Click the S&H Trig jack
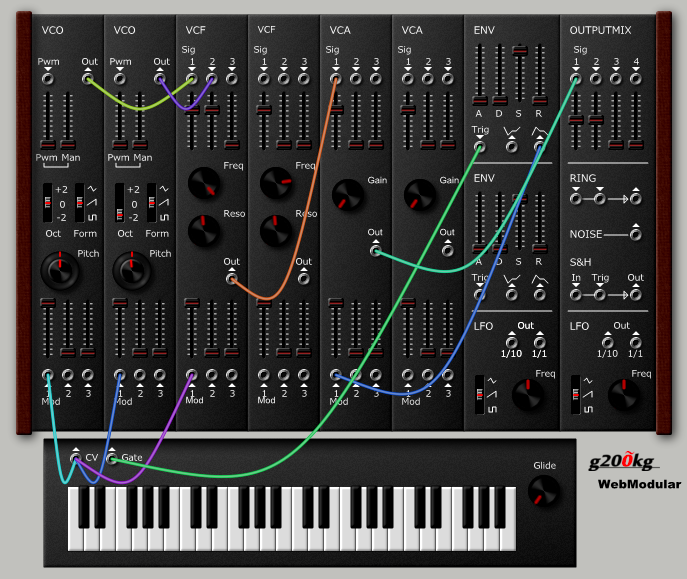 pyautogui.click(x=600, y=295)
